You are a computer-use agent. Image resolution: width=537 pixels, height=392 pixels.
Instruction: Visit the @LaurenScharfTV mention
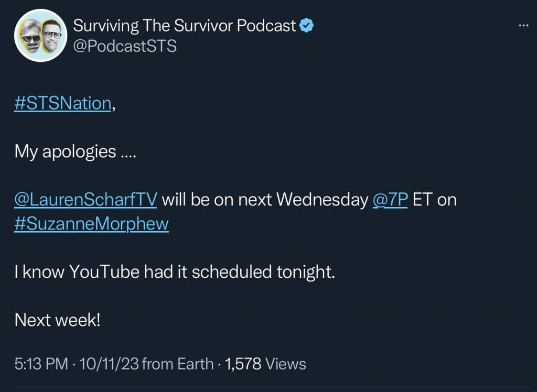[x=85, y=200]
